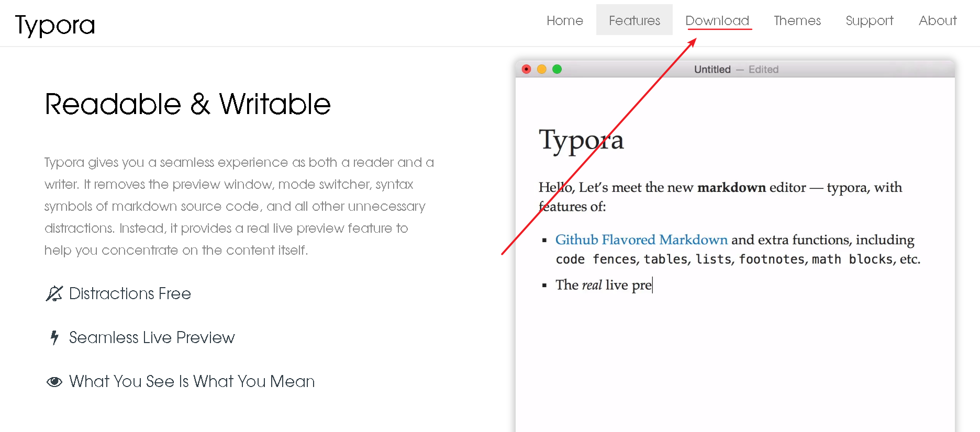Click the crossed-out bell Distractions Free icon

54,293
